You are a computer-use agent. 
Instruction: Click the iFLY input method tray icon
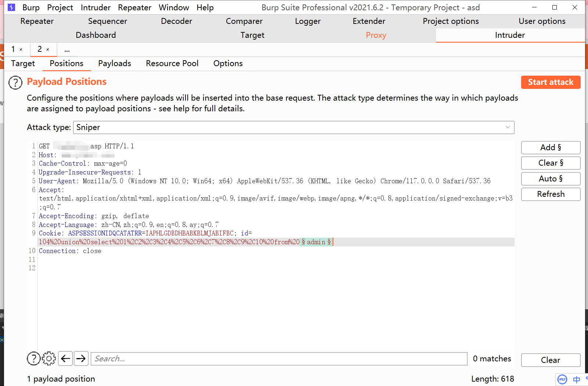(562, 379)
